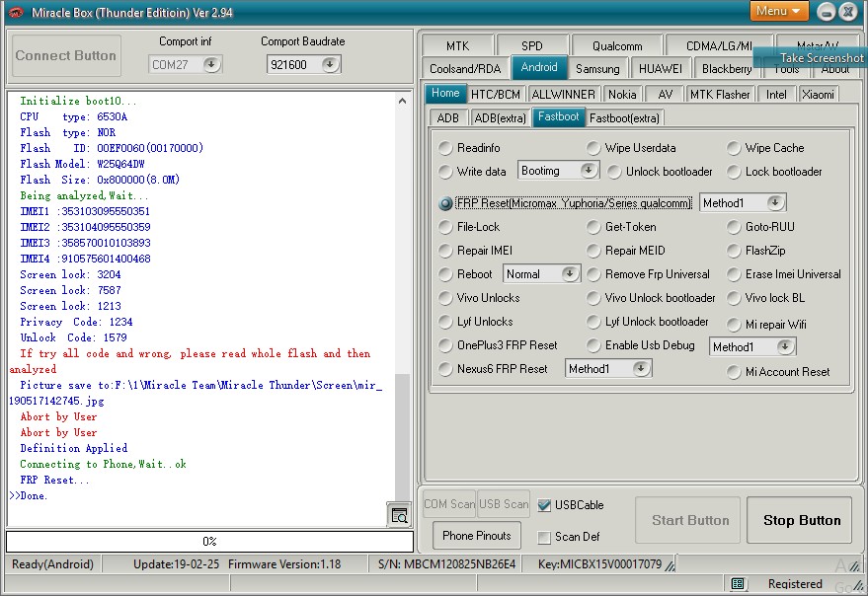Select the Unlock bootloader option
868x596 pixels.
(x=660, y=172)
